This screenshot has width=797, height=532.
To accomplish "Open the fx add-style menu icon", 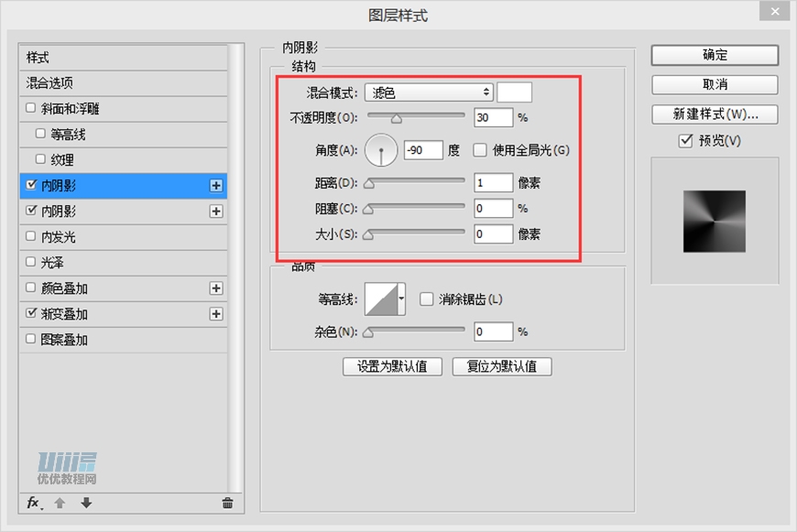I will point(34,503).
